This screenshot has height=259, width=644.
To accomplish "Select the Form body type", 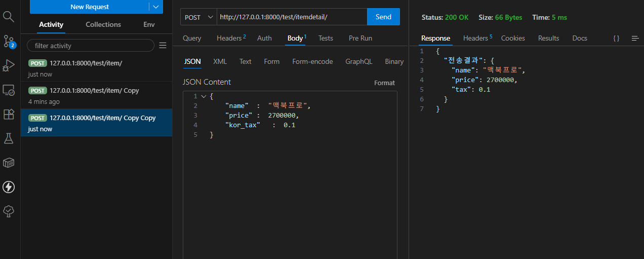I will point(271,61).
